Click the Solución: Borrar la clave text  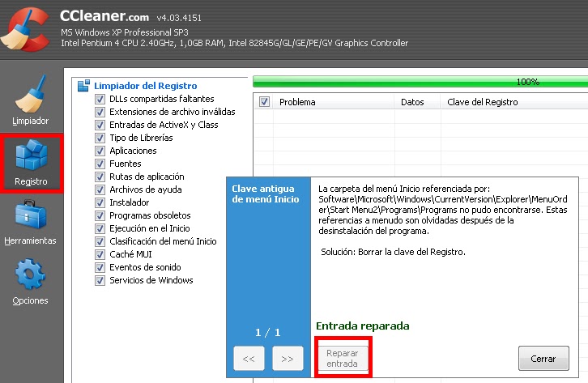[x=393, y=252]
